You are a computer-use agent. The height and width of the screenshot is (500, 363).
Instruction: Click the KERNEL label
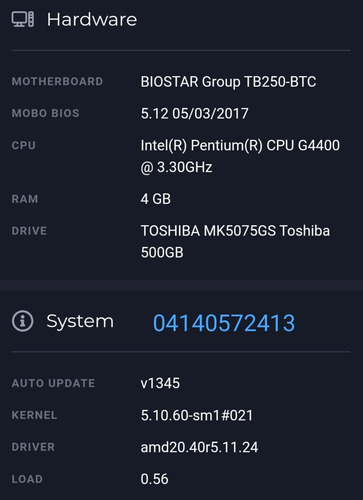(x=34, y=415)
